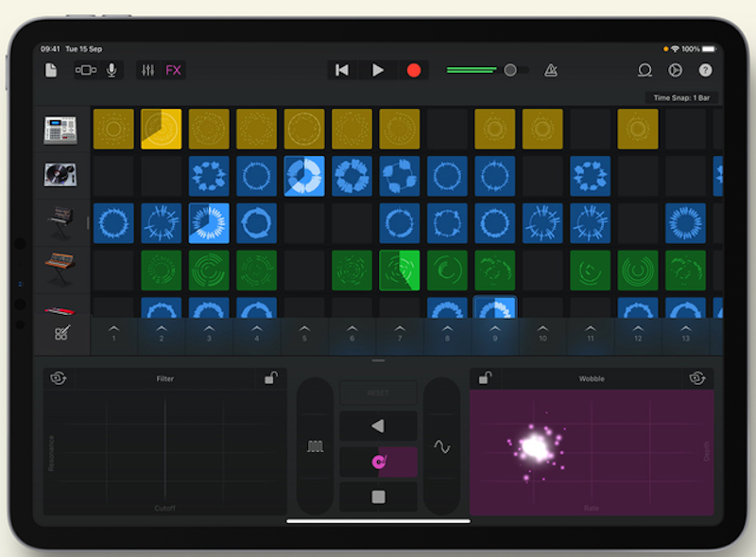Touch the Gater effect strip
Screen dimensions: 756x557
click(315, 446)
